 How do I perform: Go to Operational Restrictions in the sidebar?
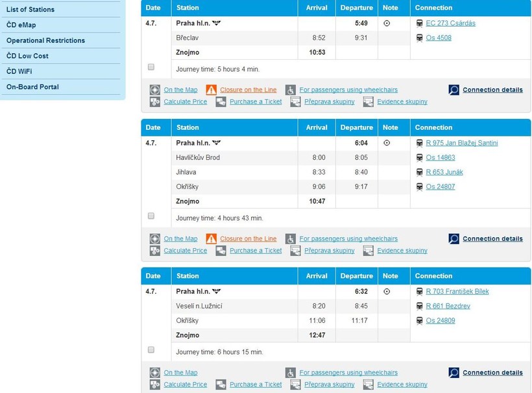click(45, 40)
